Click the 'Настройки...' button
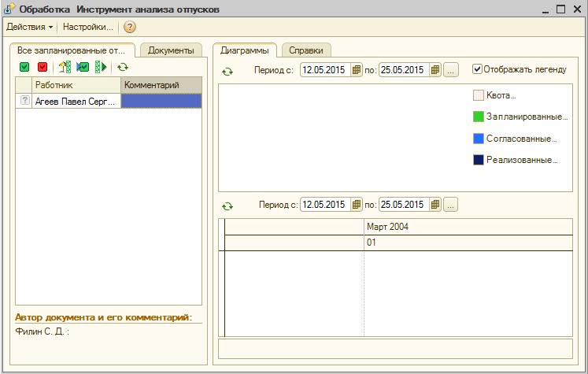This screenshot has height=374, width=588. tap(88, 27)
